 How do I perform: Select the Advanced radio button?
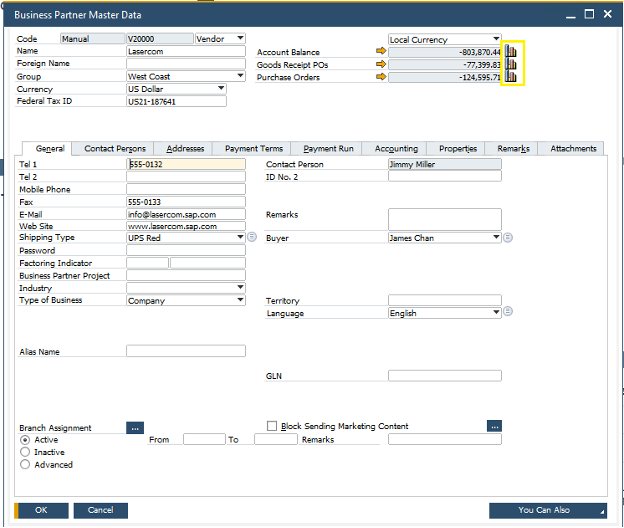pyautogui.click(x=25, y=465)
